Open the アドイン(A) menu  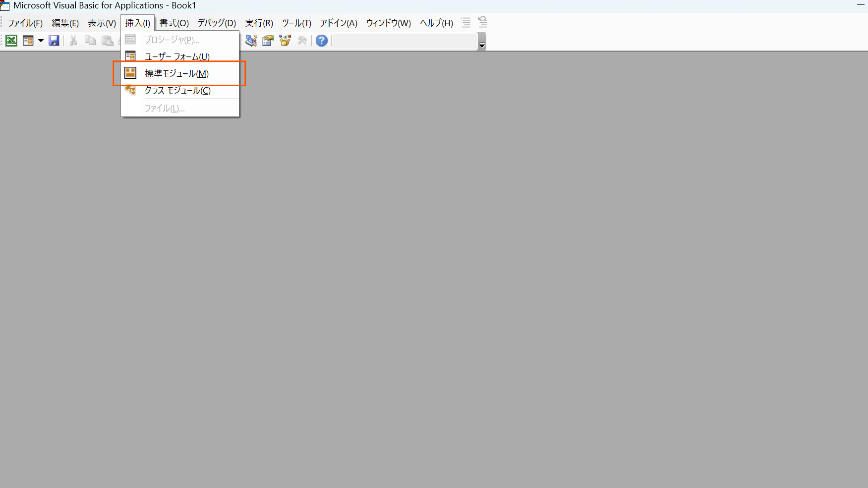(339, 23)
